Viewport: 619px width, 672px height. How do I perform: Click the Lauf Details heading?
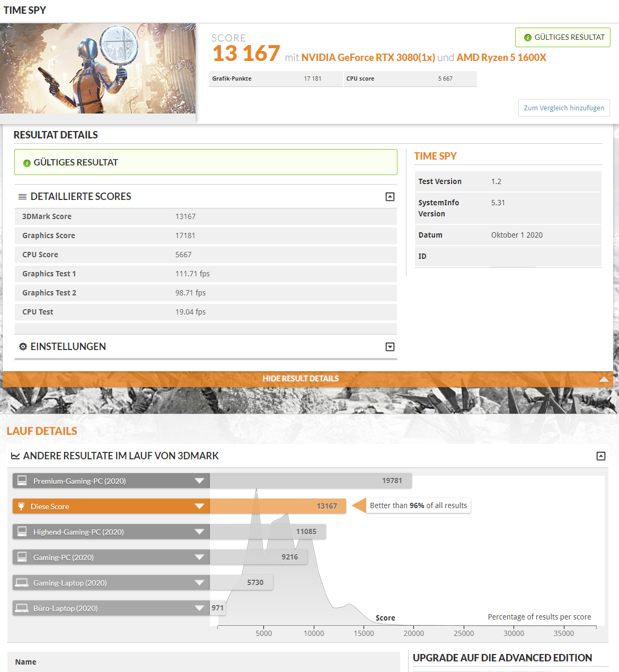pos(42,431)
